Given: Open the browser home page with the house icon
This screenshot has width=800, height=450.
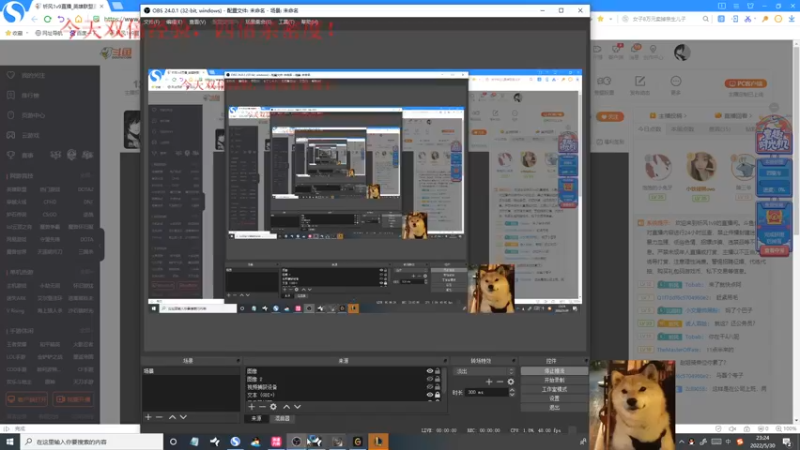Looking at the screenshot, I should click(x=79, y=19).
